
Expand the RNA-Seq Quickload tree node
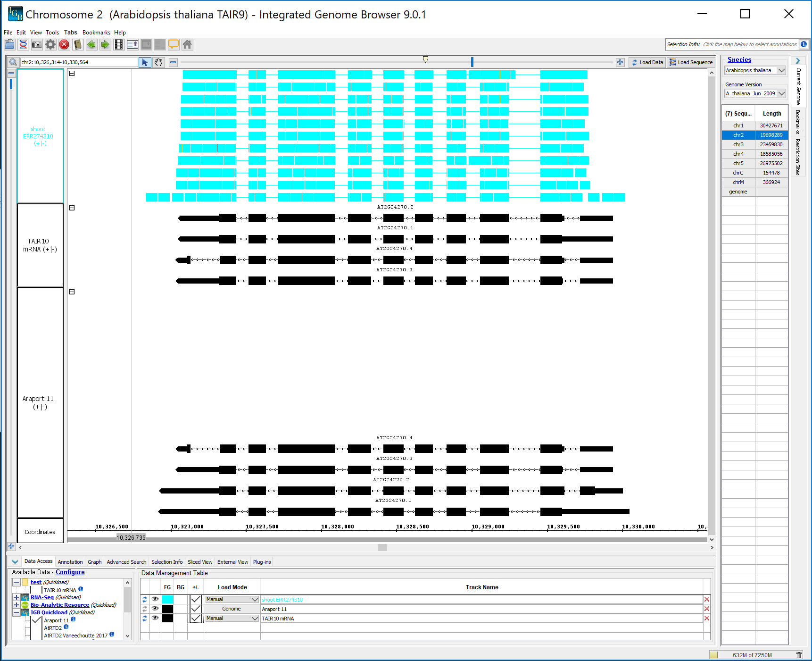[17, 597]
